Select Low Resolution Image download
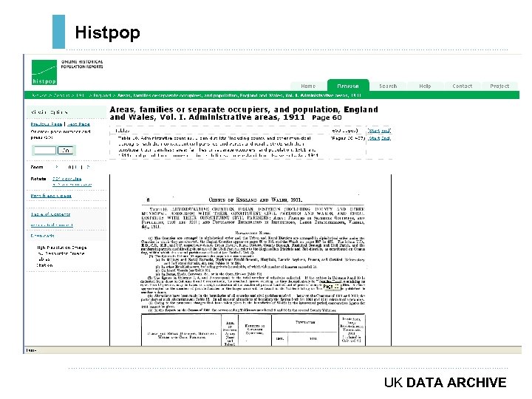 pos(61,253)
